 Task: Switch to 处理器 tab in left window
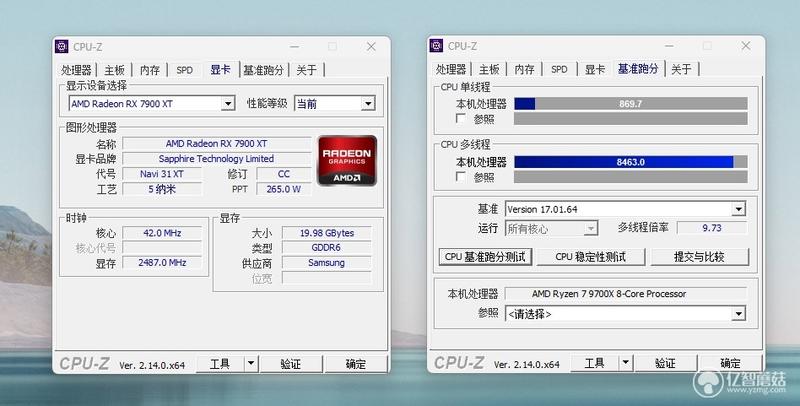tap(76, 70)
